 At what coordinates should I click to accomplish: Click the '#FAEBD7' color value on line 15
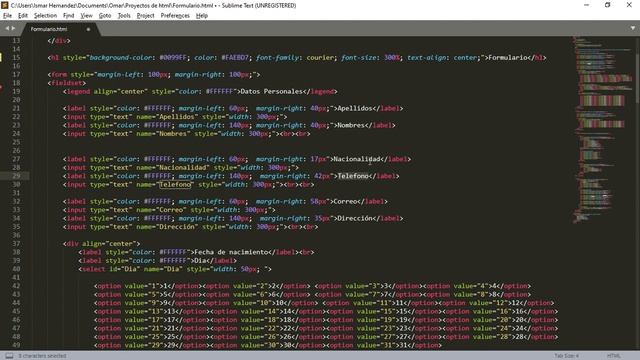pos(235,58)
